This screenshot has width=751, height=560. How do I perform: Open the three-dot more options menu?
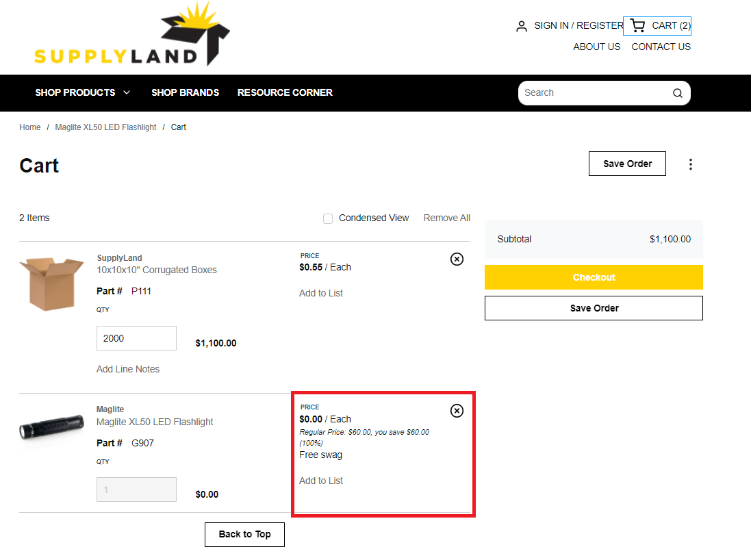coord(690,164)
